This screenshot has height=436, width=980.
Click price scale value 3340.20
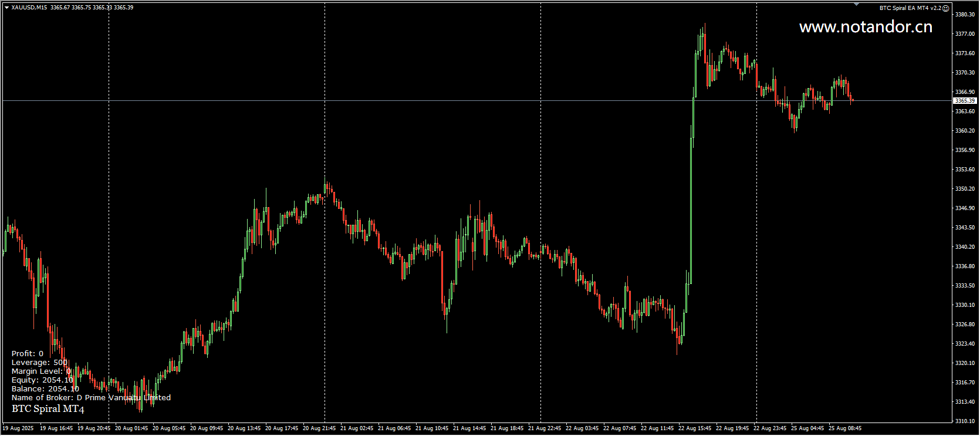(965, 247)
